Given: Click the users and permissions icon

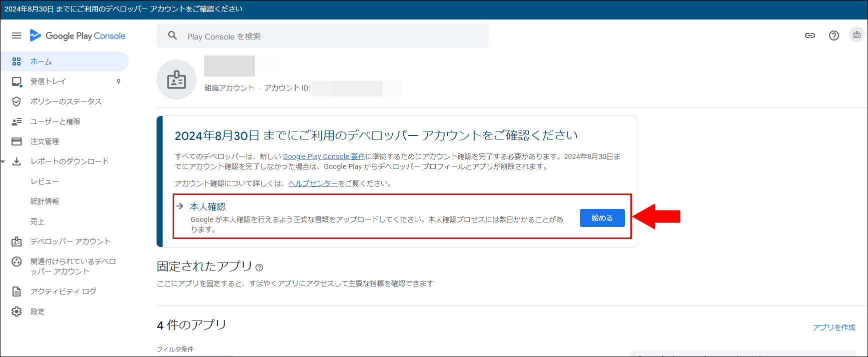Looking at the screenshot, I should 17,121.
